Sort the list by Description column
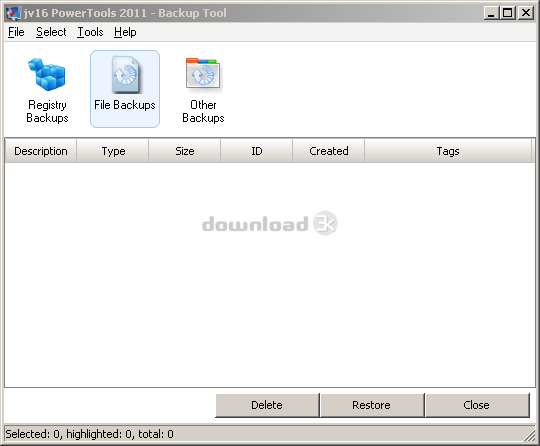Image resolution: width=540 pixels, height=446 pixels. click(41, 151)
